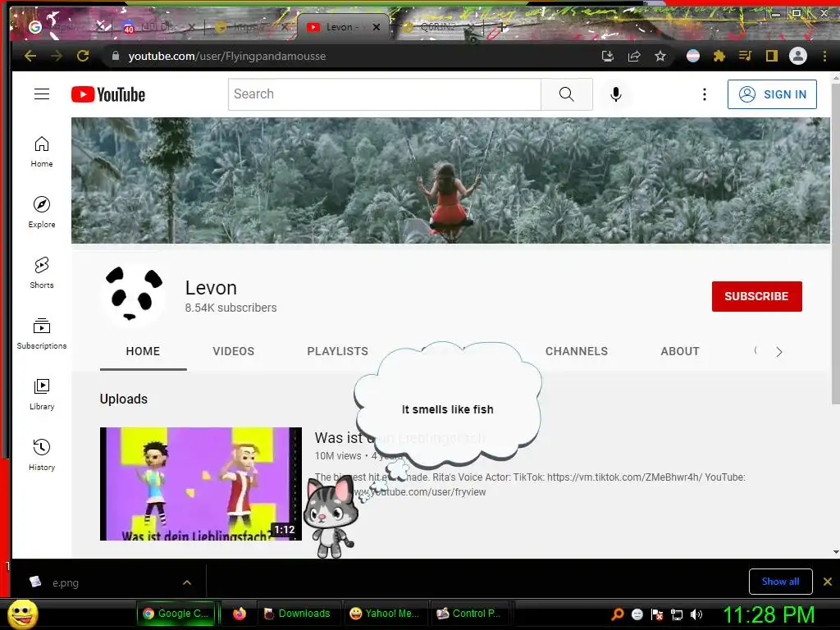Open video title 'Was ist dein Lieblingsfach'
840x630 pixels.
(x=399, y=438)
